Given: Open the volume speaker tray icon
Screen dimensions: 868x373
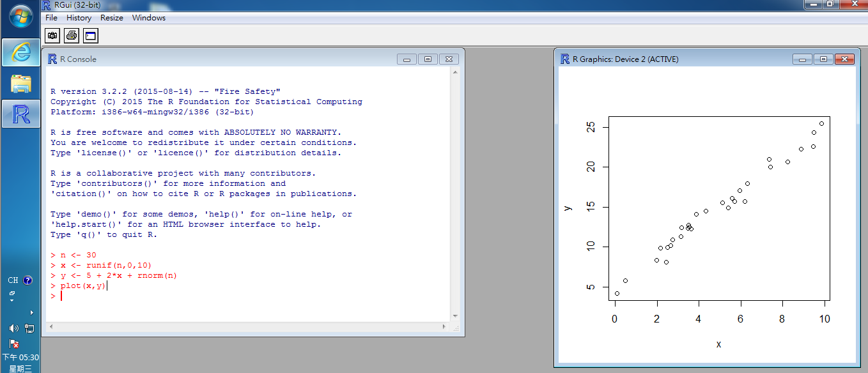Looking at the screenshot, I should pos(13,328).
